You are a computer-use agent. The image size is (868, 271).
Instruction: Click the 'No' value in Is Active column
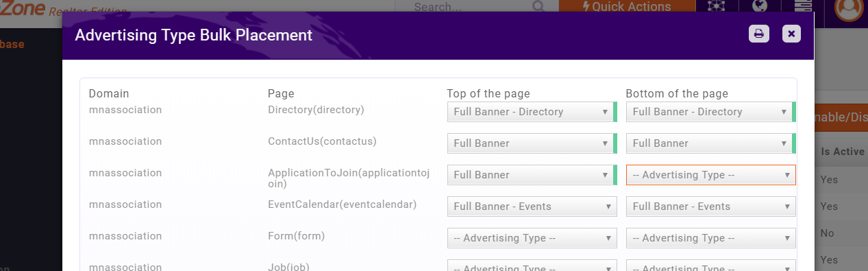(x=828, y=233)
